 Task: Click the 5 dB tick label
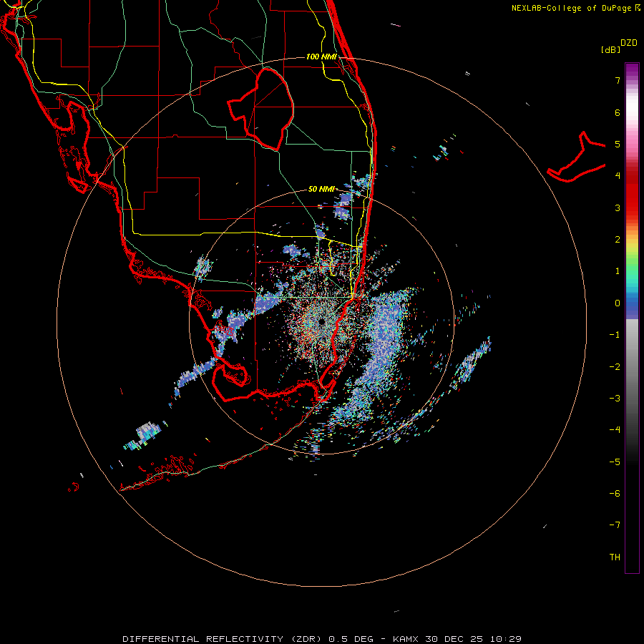(618, 144)
